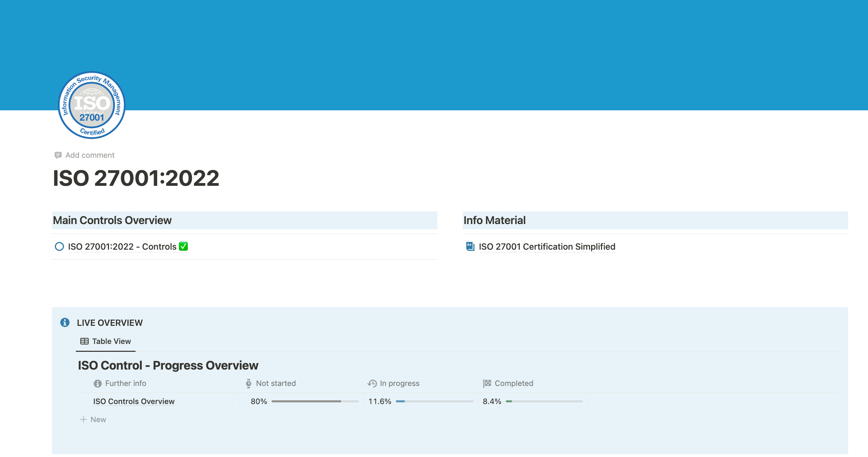868x457 pixels.
Task: Click the blue info icon beside LIVE OVERVIEW
Action: tap(65, 322)
